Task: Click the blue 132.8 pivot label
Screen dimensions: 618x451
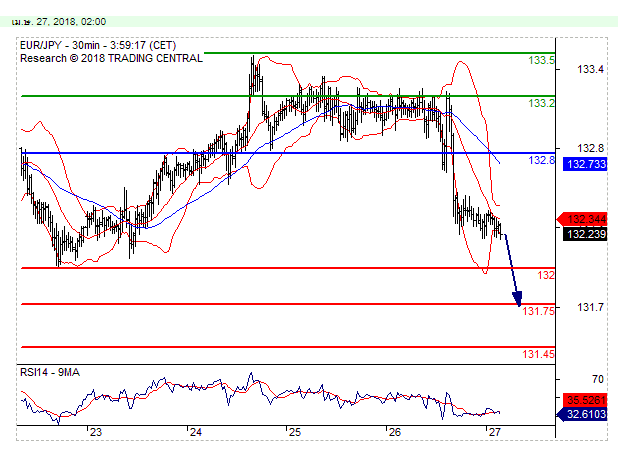Action: point(542,160)
